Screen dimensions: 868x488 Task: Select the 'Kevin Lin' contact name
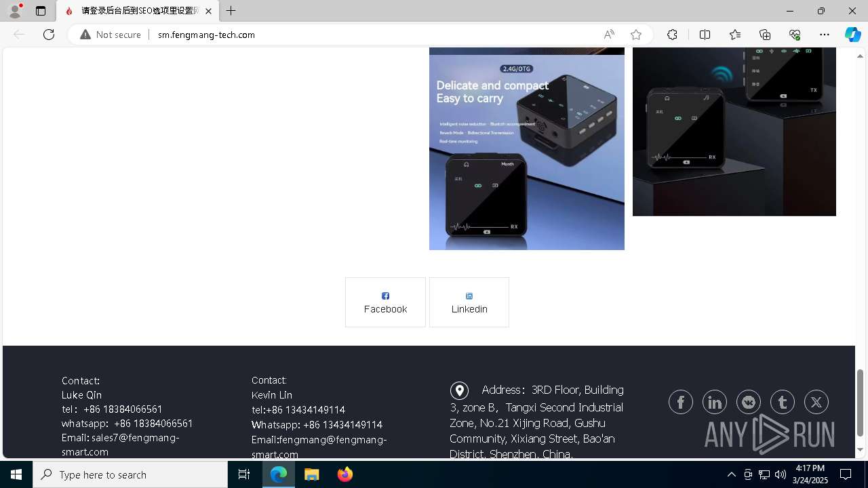click(272, 394)
